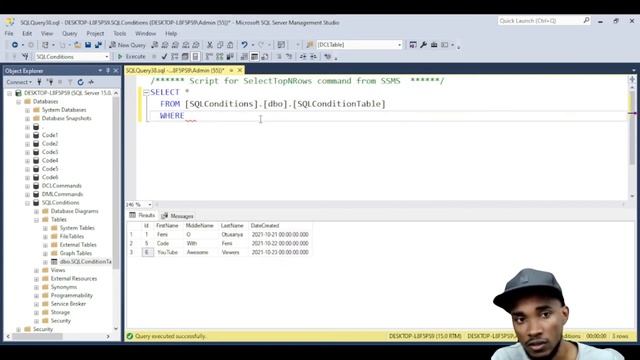Collapse the SELECT statement outline box
Image resolution: width=640 pixels, height=360 pixels.
tap(146, 93)
